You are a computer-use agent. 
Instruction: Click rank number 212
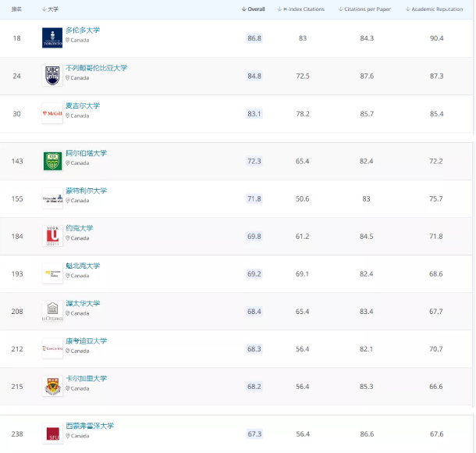17,349
